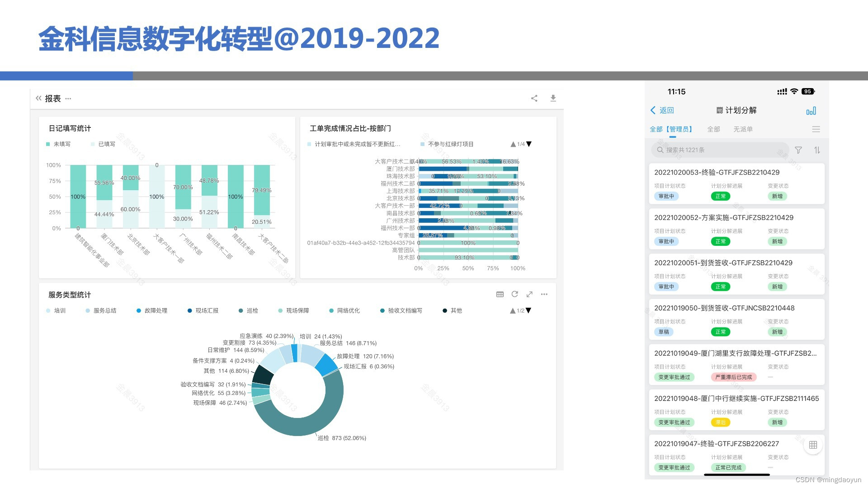This screenshot has width=868, height=488.
Task: Click the magnifier icon in search box
Action: pos(660,150)
